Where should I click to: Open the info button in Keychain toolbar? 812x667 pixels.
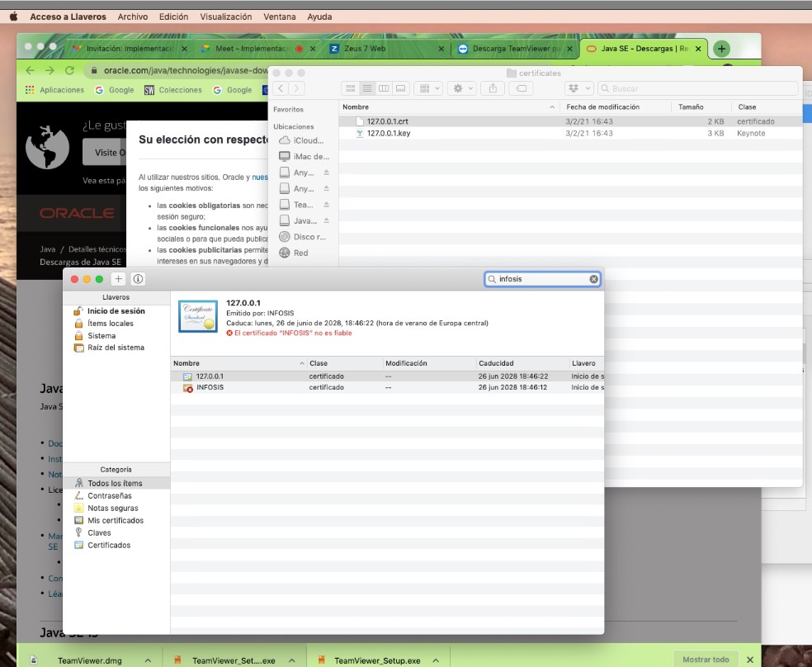point(138,279)
